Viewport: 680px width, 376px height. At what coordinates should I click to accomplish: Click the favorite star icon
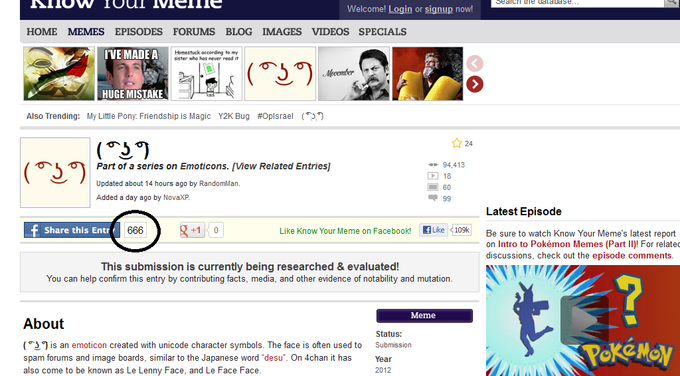pos(456,143)
